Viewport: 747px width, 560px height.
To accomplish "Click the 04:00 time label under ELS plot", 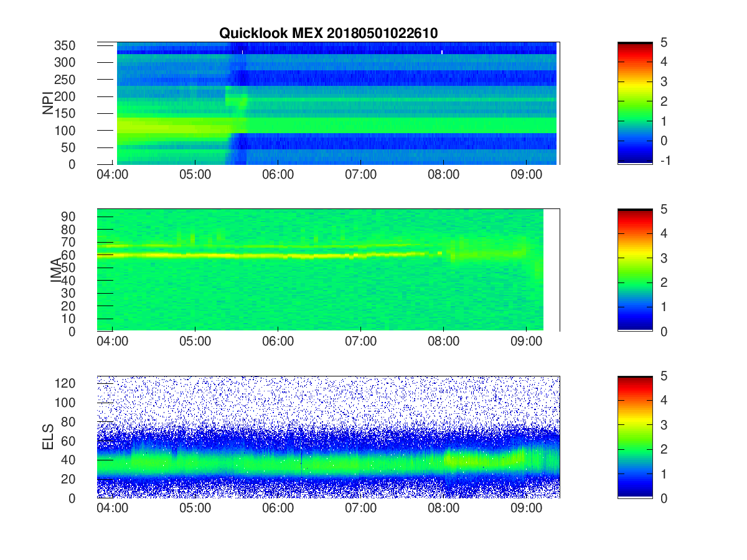I will click(x=113, y=508).
